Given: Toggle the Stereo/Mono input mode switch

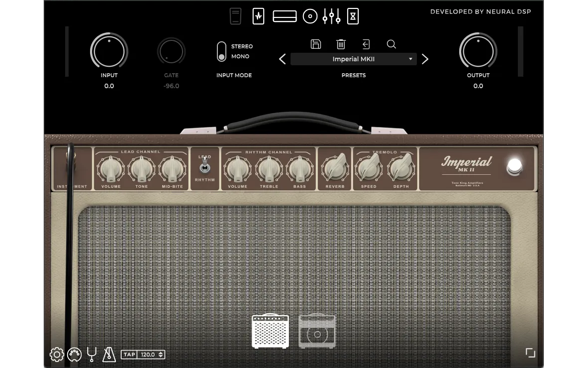Looking at the screenshot, I should tap(222, 52).
